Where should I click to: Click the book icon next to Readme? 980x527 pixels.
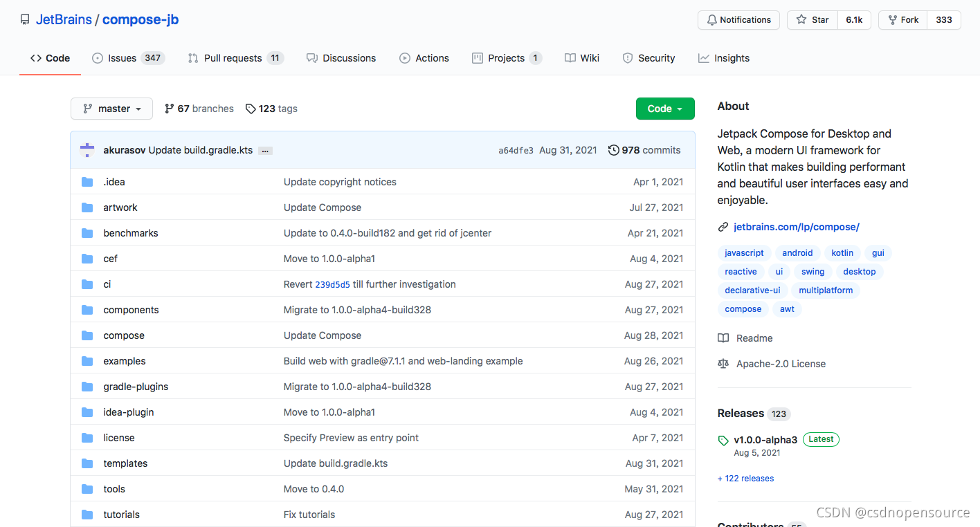(x=723, y=338)
